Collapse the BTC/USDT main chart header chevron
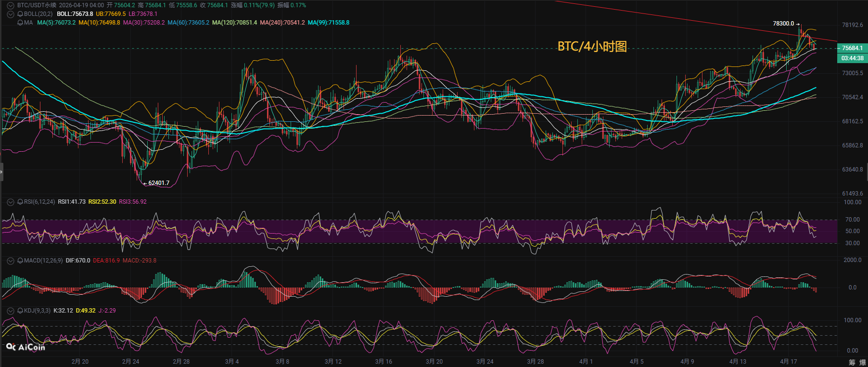The width and height of the screenshot is (868, 367). (x=10, y=5)
